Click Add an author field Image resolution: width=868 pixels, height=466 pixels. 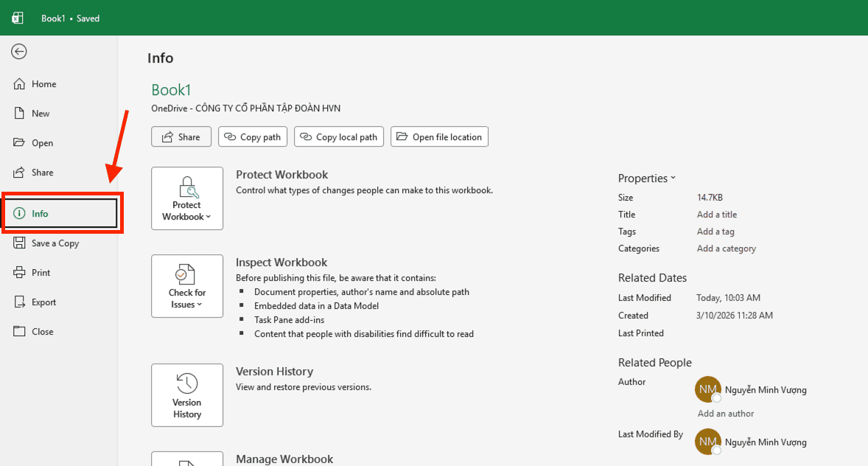tap(725, 414)
